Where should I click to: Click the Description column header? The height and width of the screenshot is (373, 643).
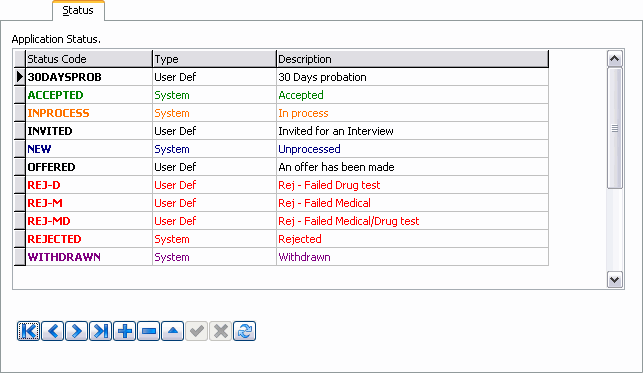click(413, 59)
